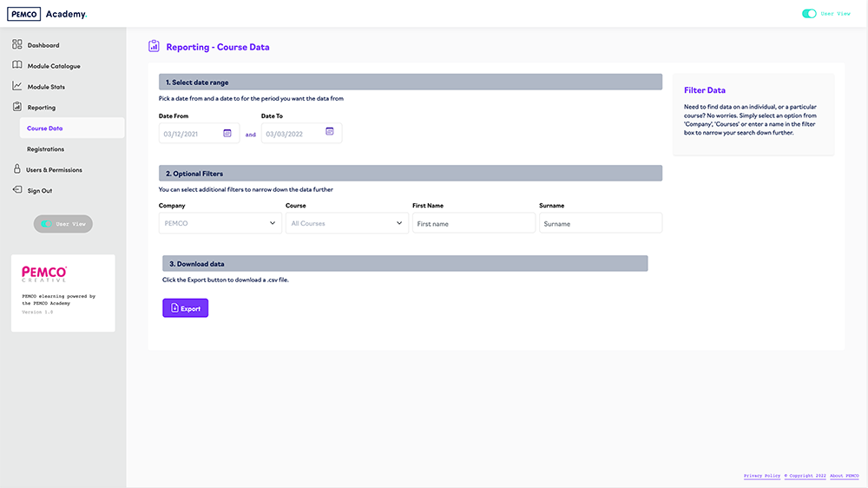The image size is (868, 488).
Task: Open the Registrations submenu item
Action: click(45, 149)
